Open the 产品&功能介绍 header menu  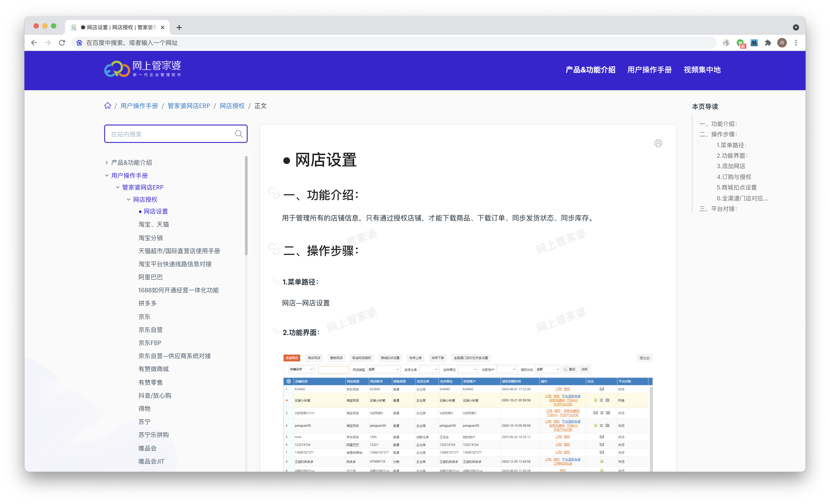tap(590, 70)
